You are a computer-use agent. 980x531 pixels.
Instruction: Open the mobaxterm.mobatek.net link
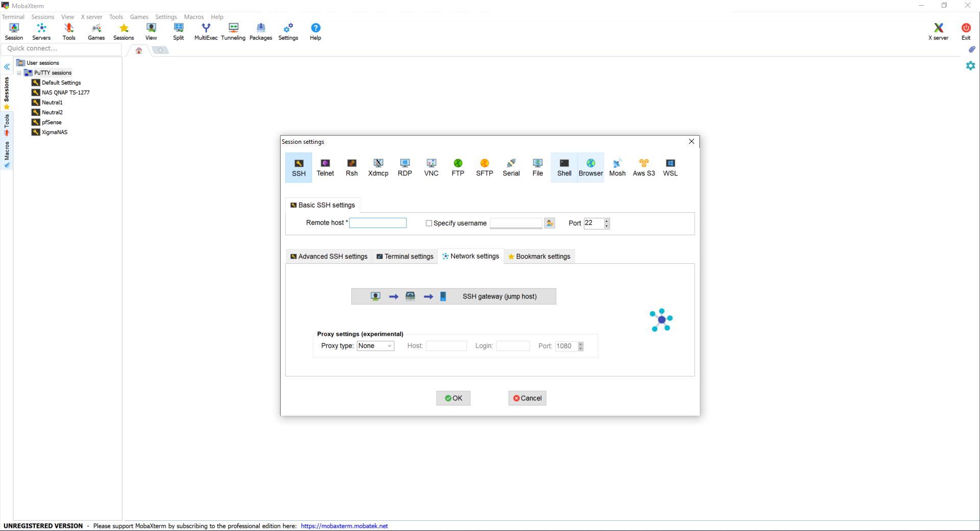344,526
